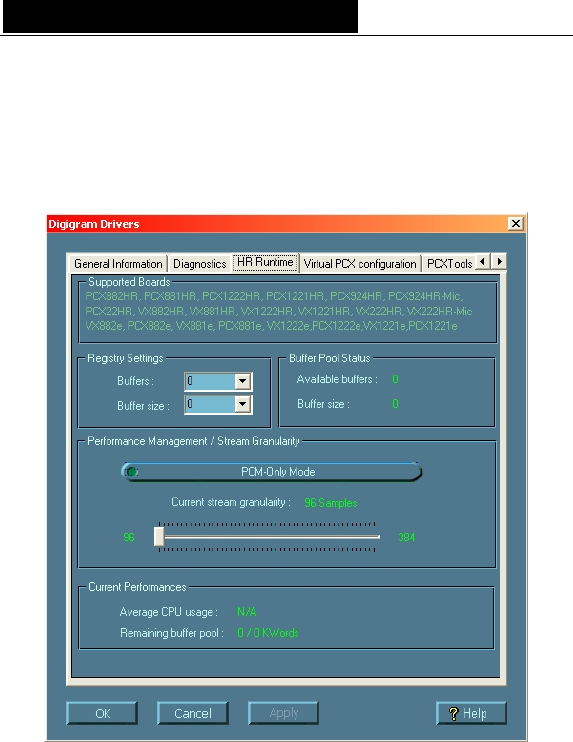Open the PCXTools tab
This screenshot has width=573, height=742.
pyautogui.click(x=449, y=264)
